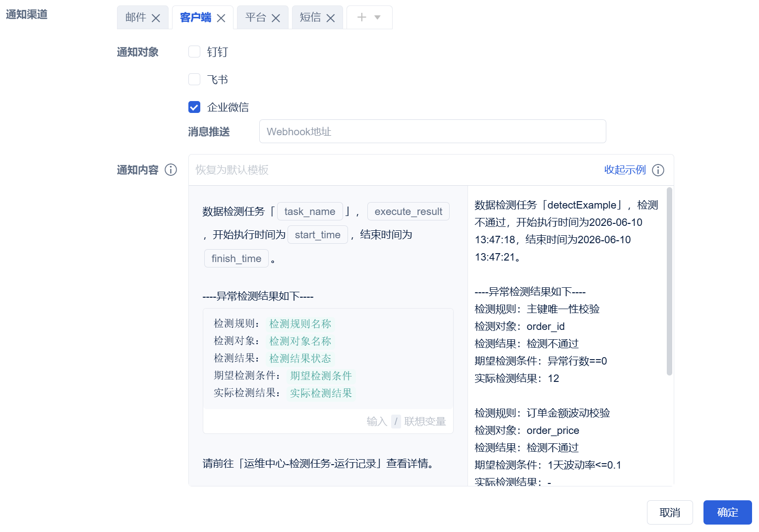Click the 确定 button
Image resolution: width=759 pixels, height=532 pixels.
[727, 512]
